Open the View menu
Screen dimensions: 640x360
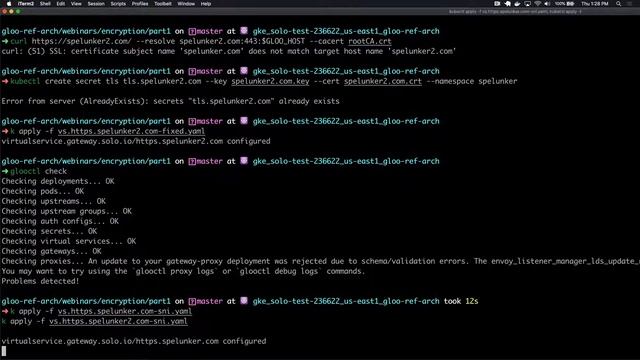[76, 4]
